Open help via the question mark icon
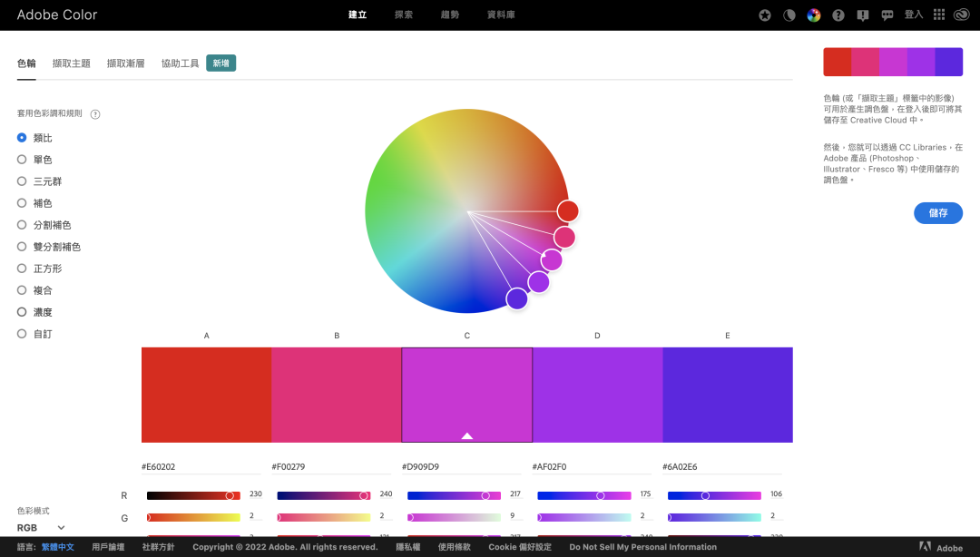Screen dimensions: 980x557 [x=838, y=15]
